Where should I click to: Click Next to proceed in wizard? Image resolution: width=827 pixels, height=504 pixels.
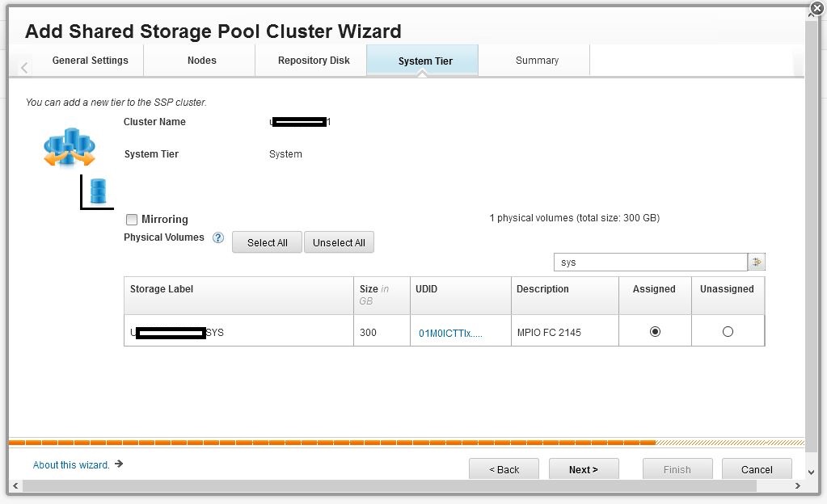point(583,469)
